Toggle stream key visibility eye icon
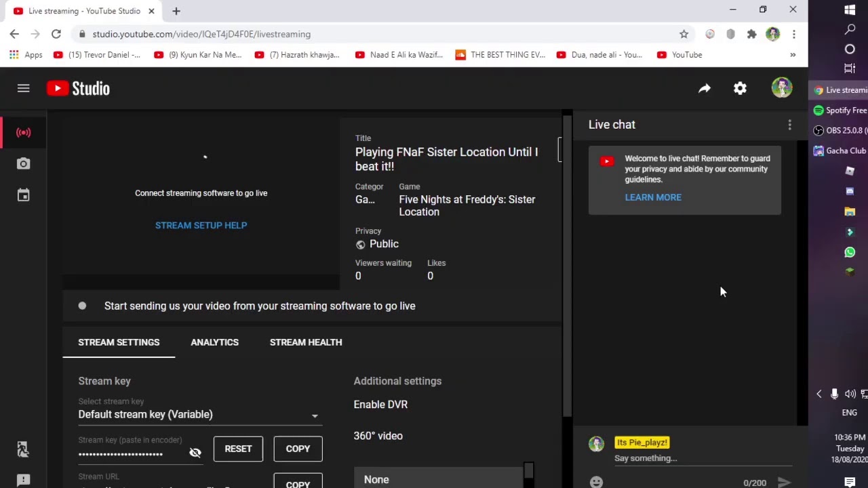 195,452
